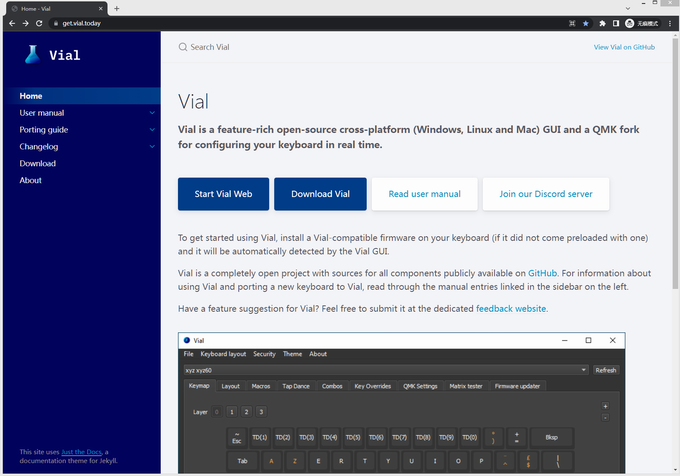
Task: Click the search magnifier icon
Action: 182,47
